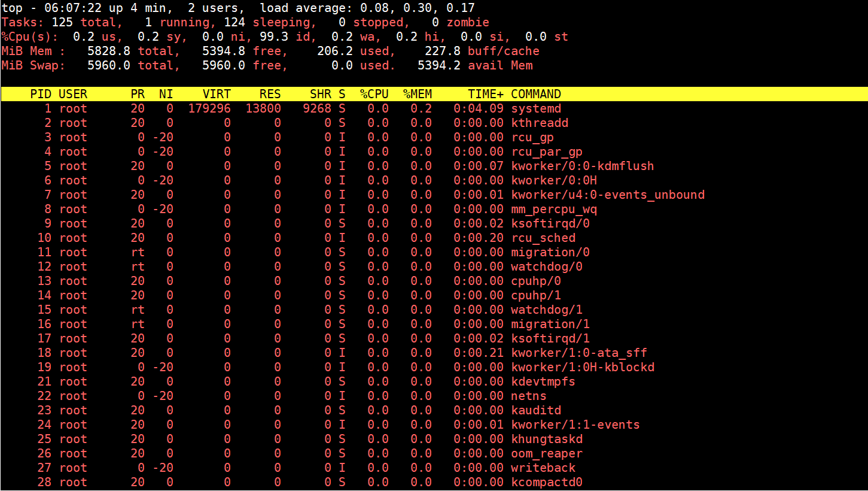The height and width of the screenshot is (491, 868).
Task: Click the 124 sleeping tasks count
Action: click(x=234, y=22)
